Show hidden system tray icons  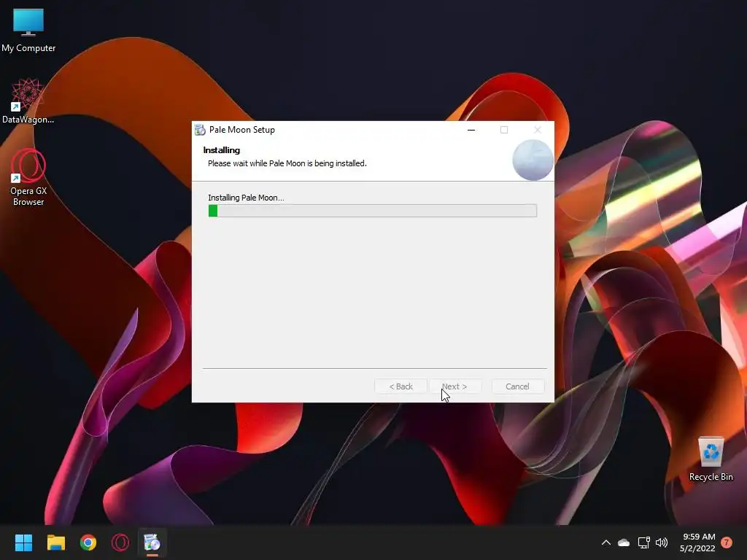606,542
